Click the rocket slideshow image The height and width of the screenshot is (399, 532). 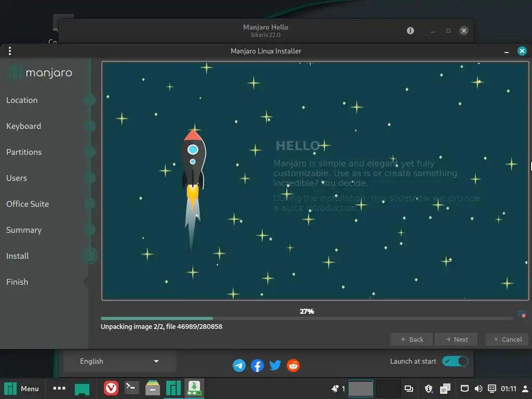point(193,190)
